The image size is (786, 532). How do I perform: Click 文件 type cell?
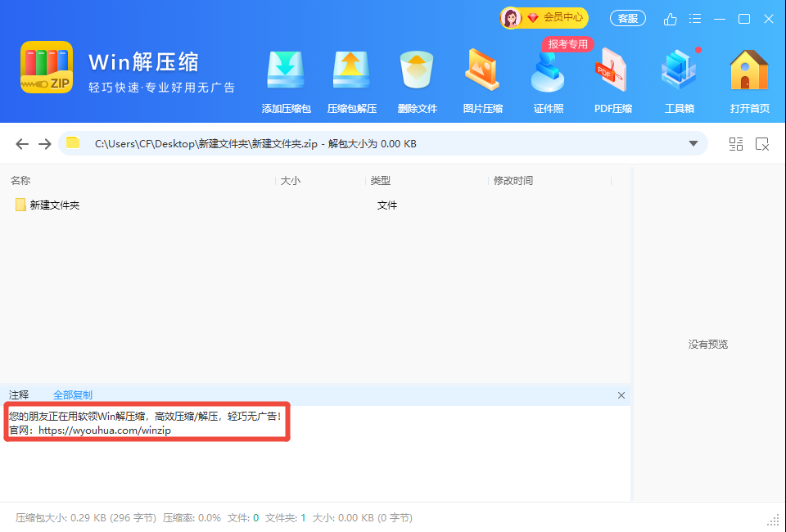point(387,205)
